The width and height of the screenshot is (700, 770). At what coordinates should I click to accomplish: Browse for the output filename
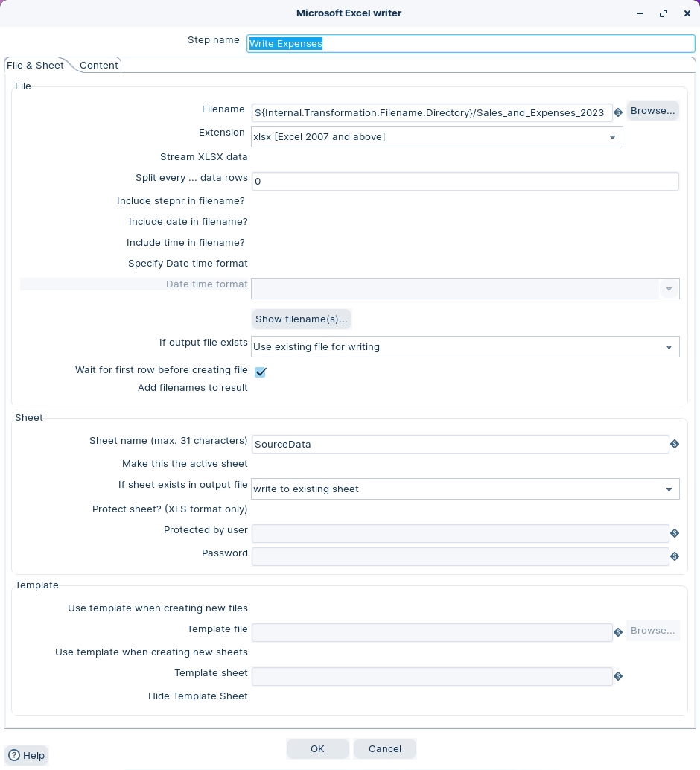(652, 111)
